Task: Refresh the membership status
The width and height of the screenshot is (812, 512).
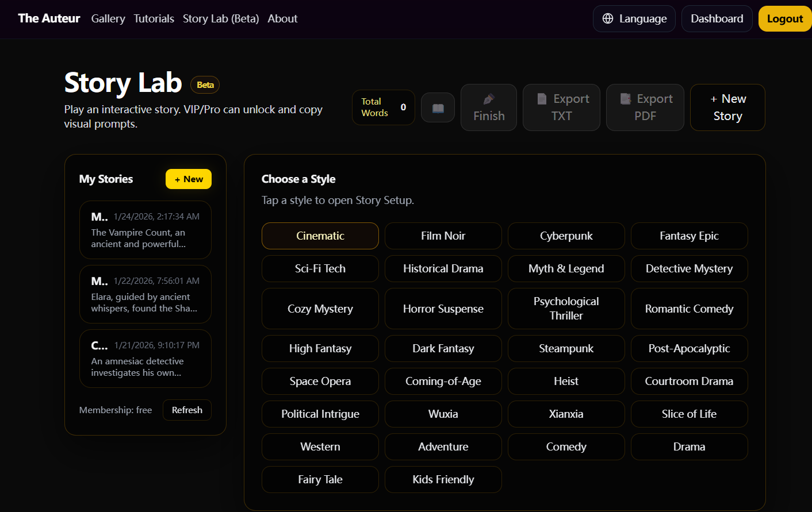Action: 187,410
